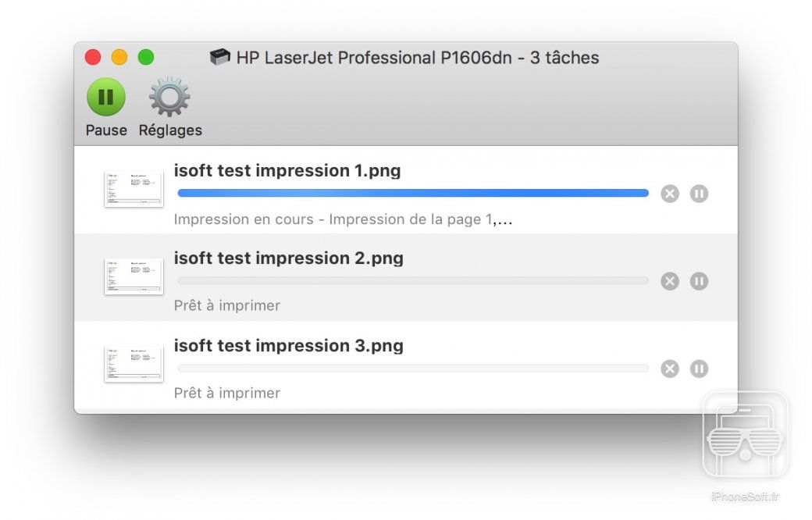This screenshot has width=812, height=520.
Task: Pause the impression 1.png print job
Action: coord(699,194)
